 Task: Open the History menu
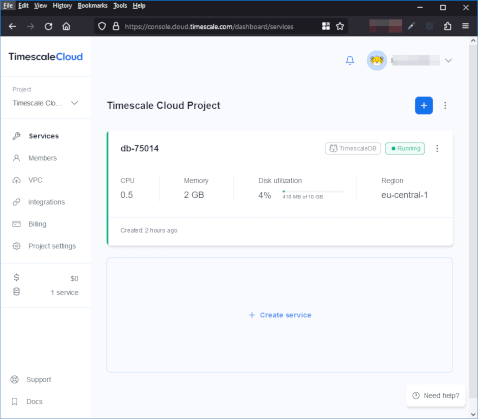point(62,6)
